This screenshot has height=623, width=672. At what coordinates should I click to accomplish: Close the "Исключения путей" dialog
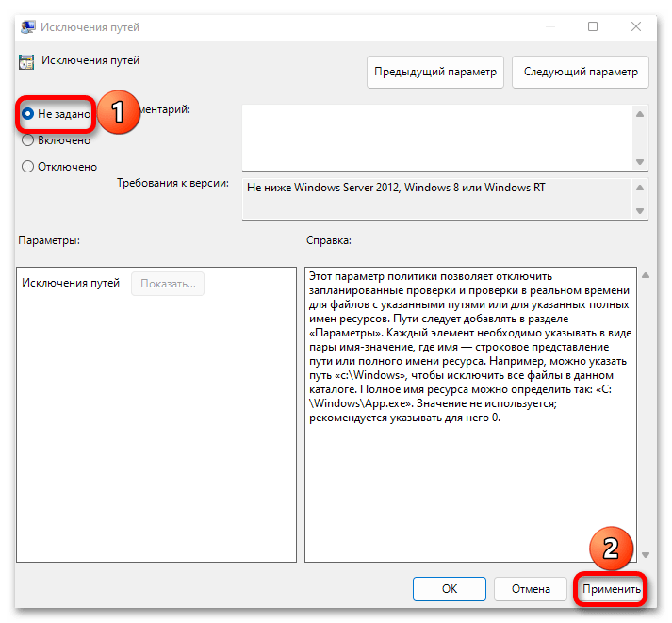click(x=636, y=26)
